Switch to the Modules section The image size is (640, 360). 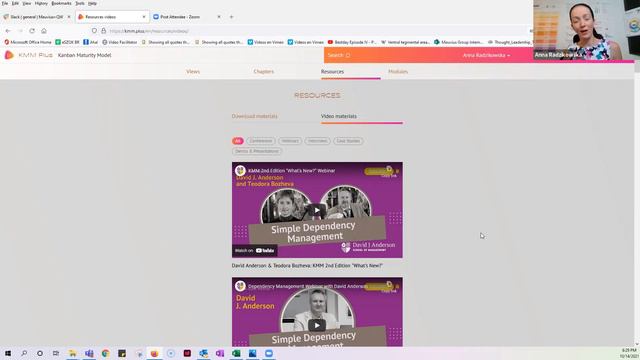click(x=398, y=71)
